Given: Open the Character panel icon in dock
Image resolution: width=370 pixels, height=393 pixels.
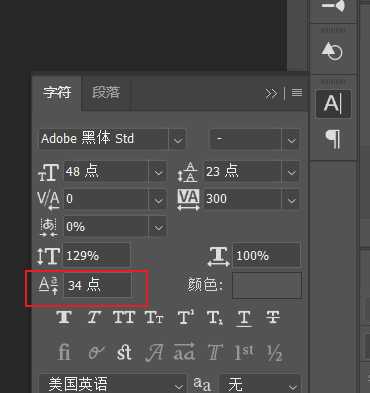Looking at the screenshot, I should 333,104.
